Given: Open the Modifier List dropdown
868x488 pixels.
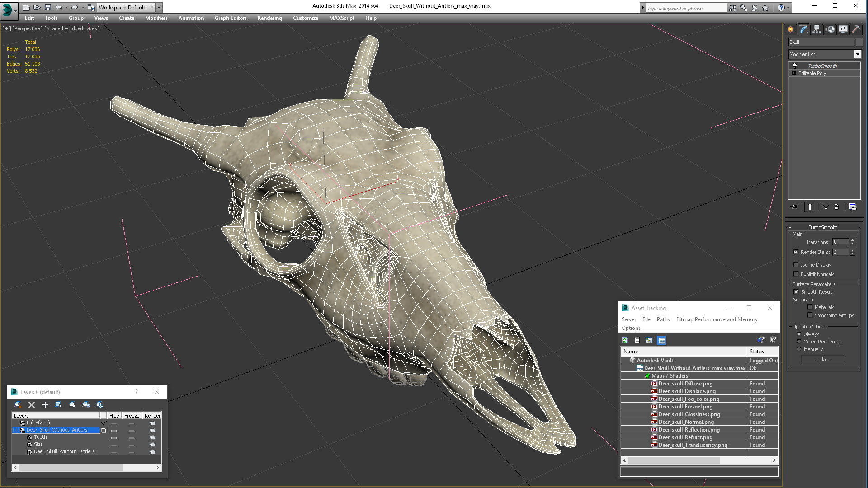Looking at the screenshot, I should point(857,54).
